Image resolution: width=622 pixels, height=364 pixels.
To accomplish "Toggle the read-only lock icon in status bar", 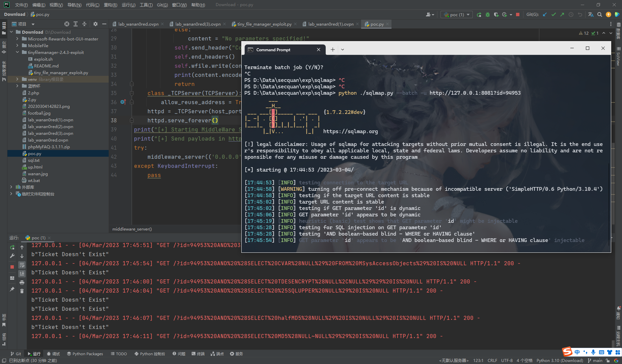I will tap(608, 360).
